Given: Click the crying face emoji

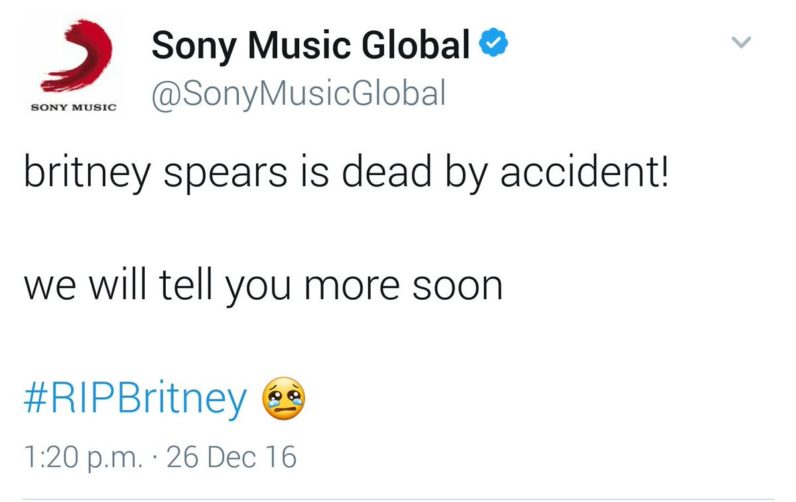Looking at the screenshot, I should point(283,400).
